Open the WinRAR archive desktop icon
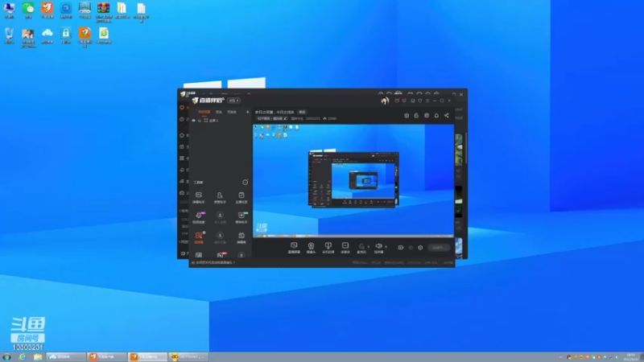 (104, 11)
